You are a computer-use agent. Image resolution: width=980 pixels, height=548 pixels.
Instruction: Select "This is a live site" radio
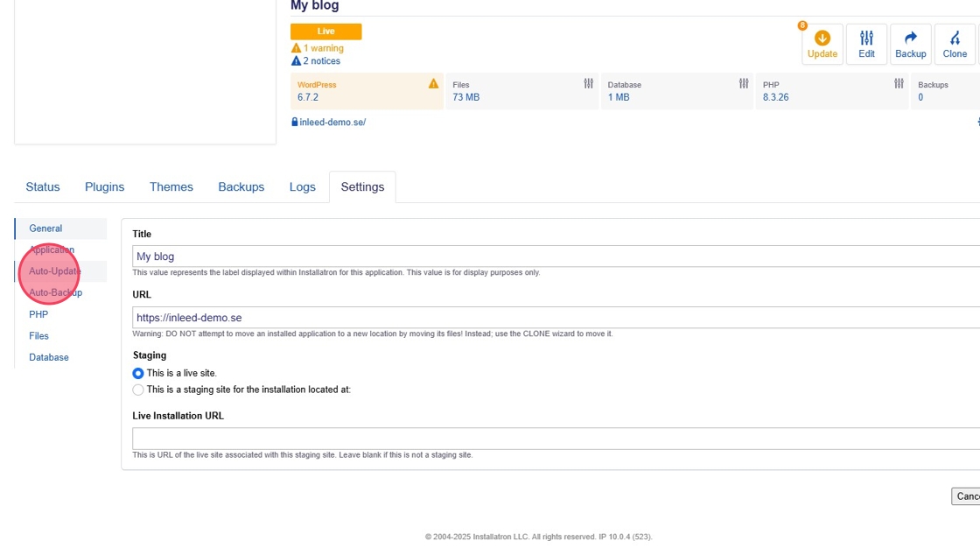[138, 374]
